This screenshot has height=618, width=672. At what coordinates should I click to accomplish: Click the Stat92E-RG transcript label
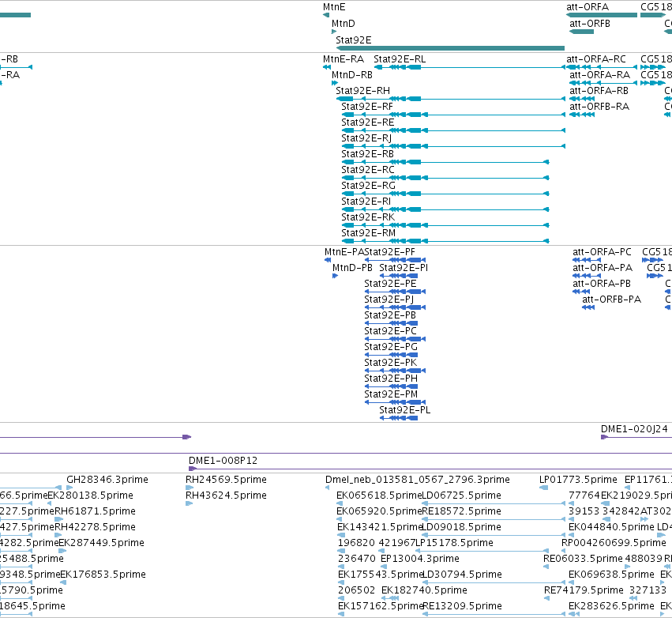point(368,186)
